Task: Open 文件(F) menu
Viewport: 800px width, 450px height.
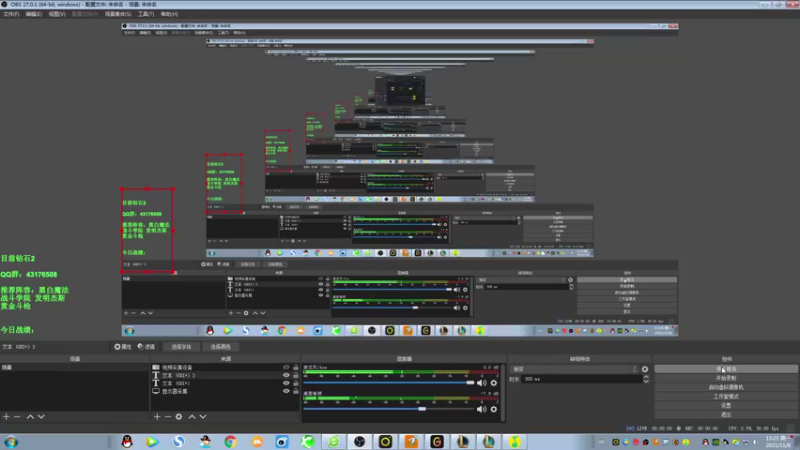Action: (x=11, y=14)
